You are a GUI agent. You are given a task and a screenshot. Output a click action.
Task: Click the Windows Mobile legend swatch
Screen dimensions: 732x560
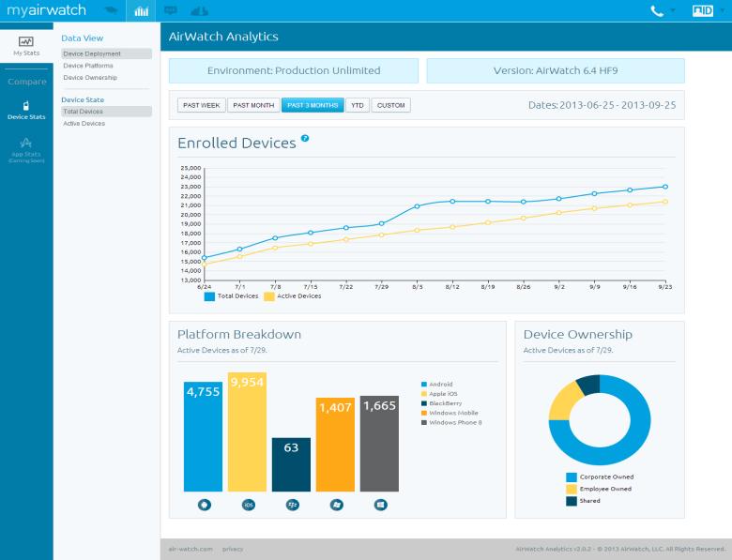[424, 413]
